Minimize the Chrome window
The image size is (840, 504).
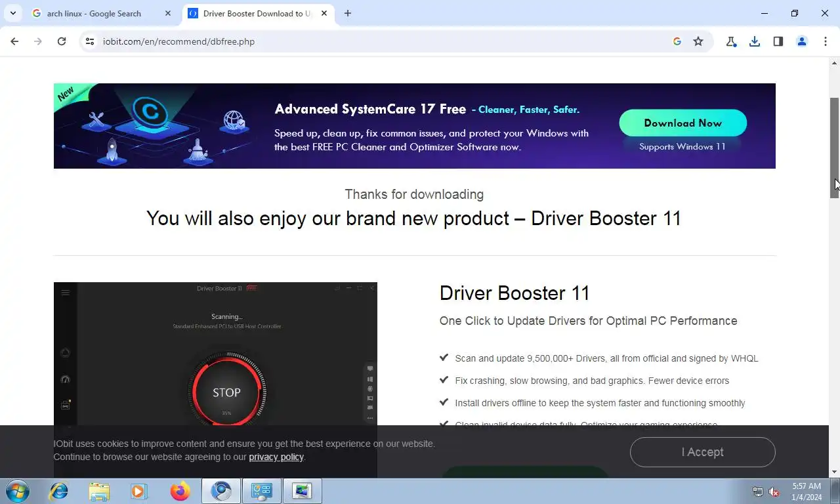tap(765, 13)
